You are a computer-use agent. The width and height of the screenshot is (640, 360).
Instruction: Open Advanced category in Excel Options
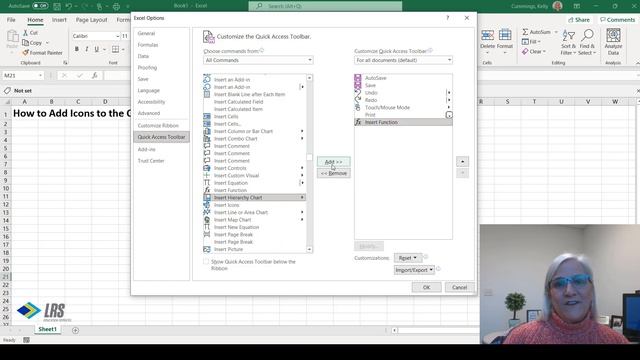(x=149, y=113)
